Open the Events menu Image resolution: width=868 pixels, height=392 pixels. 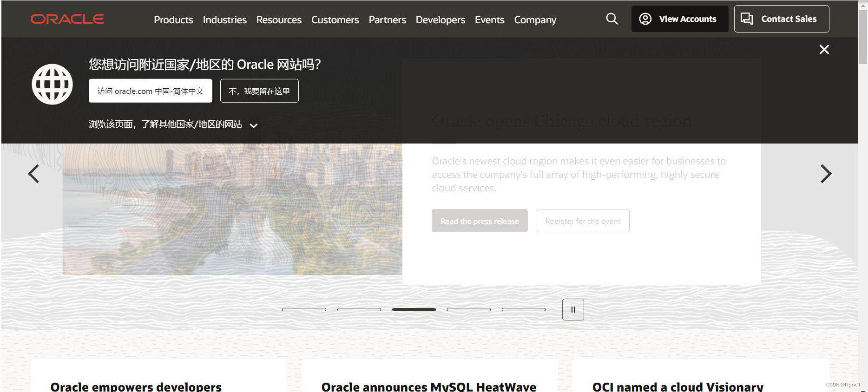489,20
